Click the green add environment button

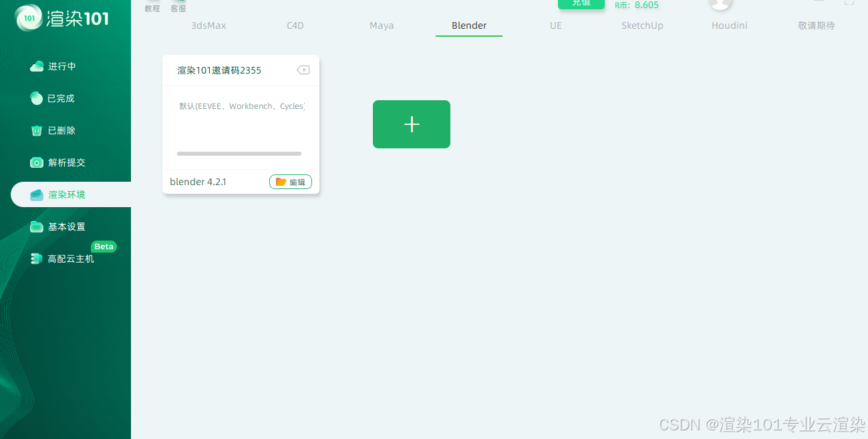click(x=412, y=124)
